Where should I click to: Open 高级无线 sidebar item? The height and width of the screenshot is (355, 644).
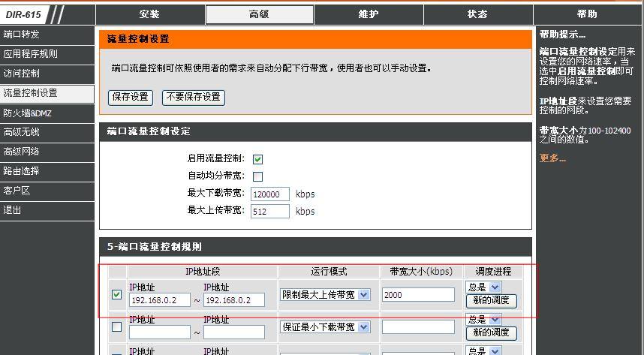pyautogui.click(x=47, y=132)
